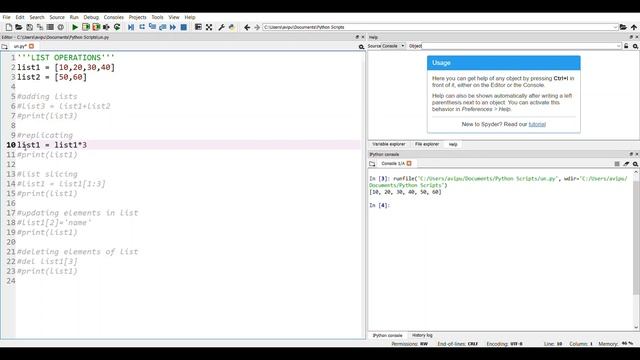Run selection or current line icon
The width and height of the screenshot is (640, 360).
click(x=107, y=27)
